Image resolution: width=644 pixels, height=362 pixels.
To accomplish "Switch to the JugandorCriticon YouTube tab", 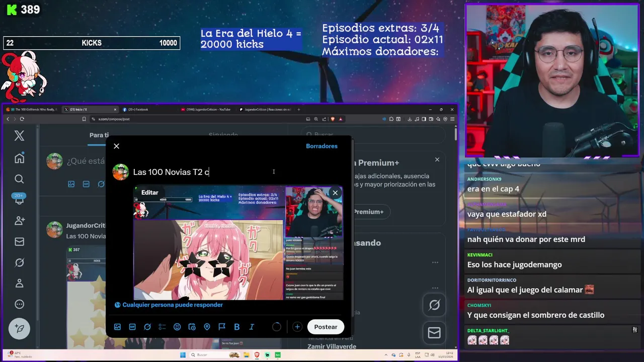I will [x=205, y=109].
